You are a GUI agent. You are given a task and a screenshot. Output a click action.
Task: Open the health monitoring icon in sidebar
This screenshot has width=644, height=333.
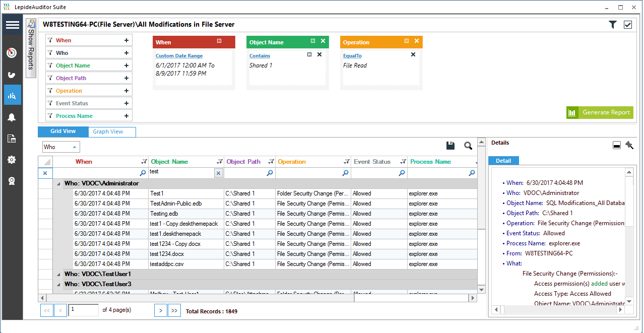tap(12, 75)
